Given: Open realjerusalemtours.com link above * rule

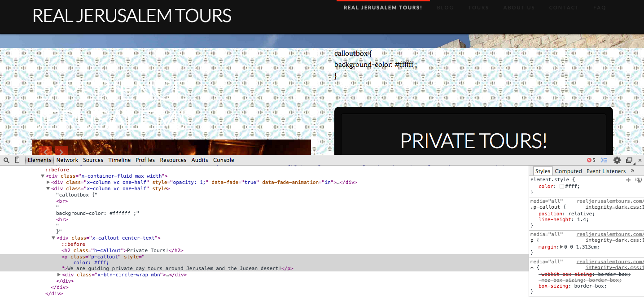Looking at the screenshot, I should [610, 262].
